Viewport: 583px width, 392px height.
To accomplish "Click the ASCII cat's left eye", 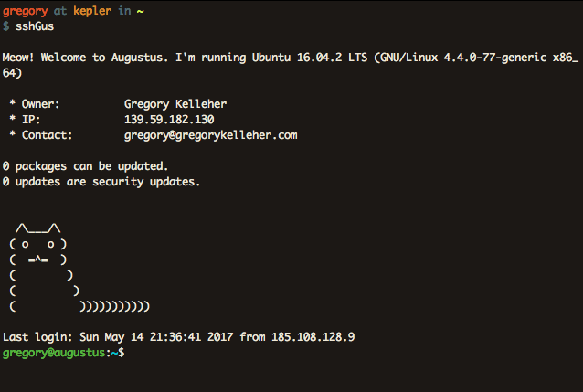I will pos(25,245).
